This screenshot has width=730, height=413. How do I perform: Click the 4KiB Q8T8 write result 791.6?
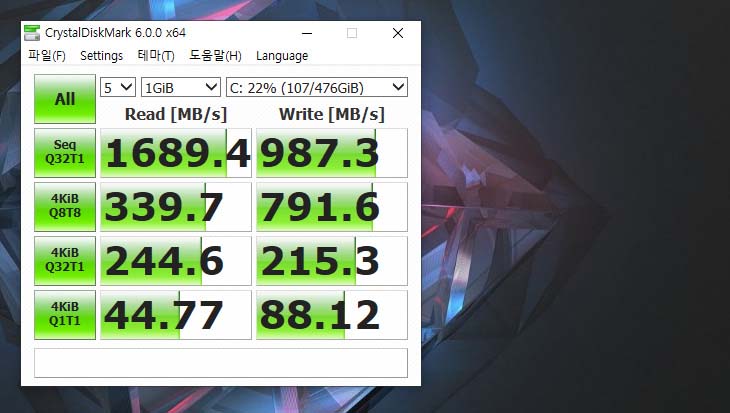pos(332,207)
